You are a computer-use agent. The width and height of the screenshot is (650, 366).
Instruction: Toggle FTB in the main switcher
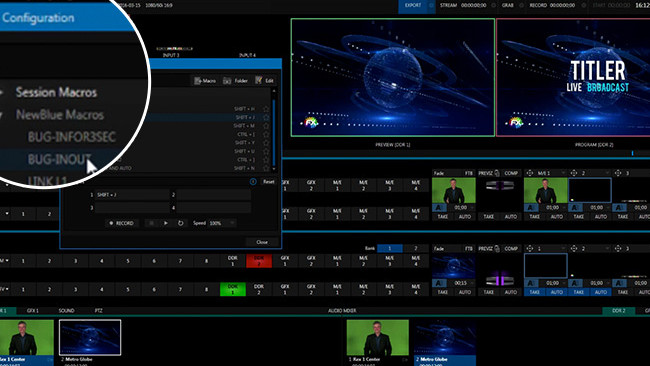coord(468,248)
